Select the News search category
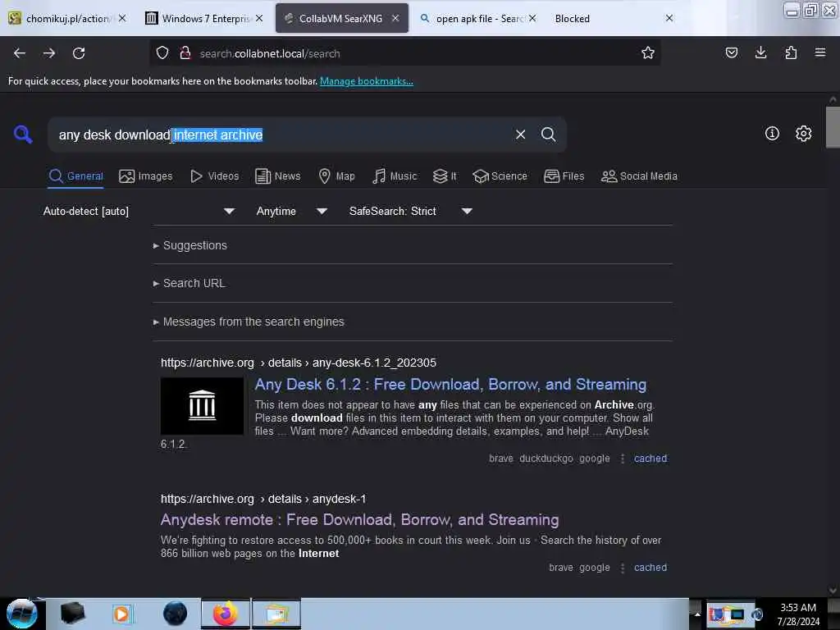The image size is (840, 630). [278, 176]
